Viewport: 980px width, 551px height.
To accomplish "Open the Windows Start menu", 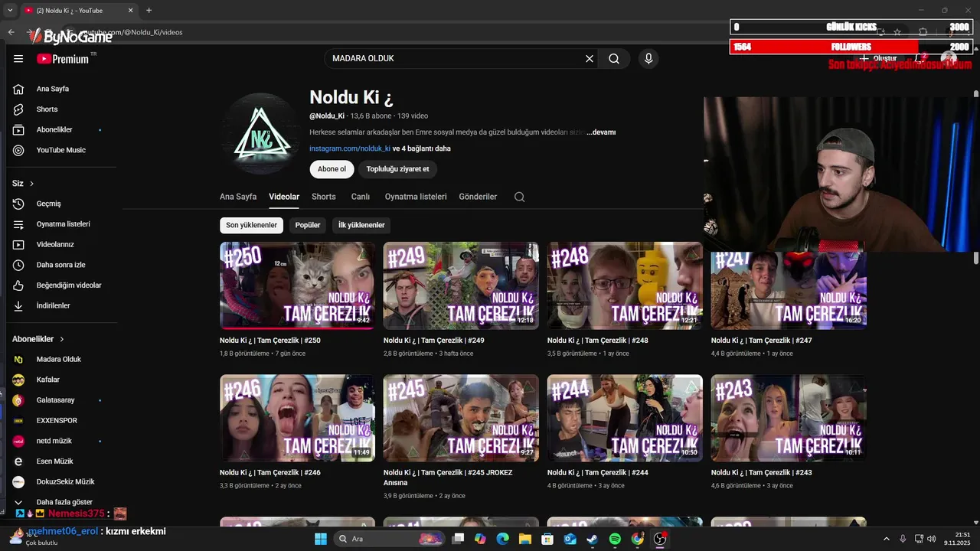I will click(x=321, y=539).
